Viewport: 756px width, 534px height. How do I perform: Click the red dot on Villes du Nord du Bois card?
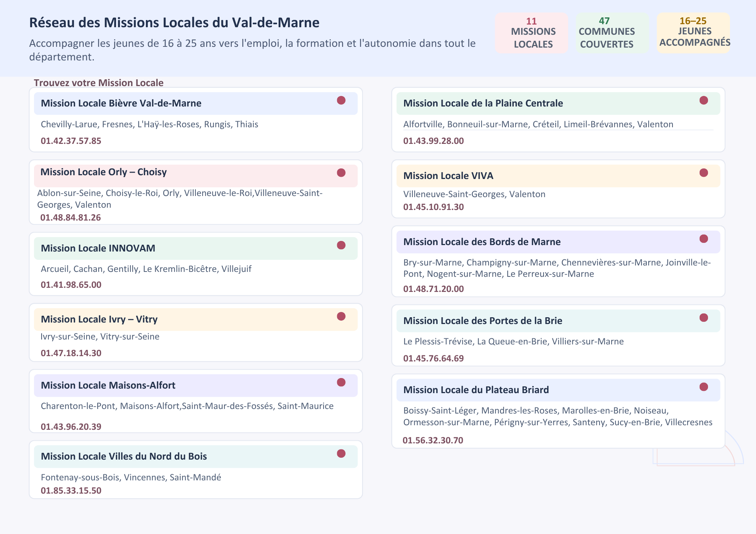[x=341, y=453]
